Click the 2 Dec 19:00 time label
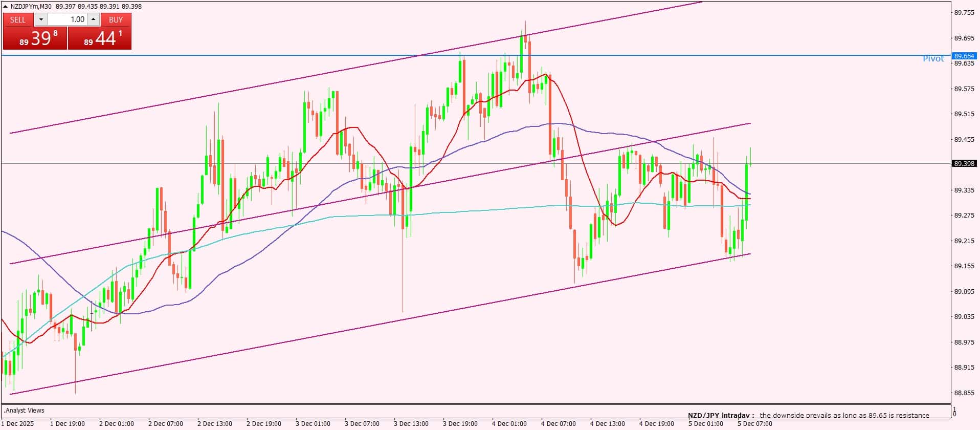The height and width of the screenshot is (430, 980). pos(264,424)
